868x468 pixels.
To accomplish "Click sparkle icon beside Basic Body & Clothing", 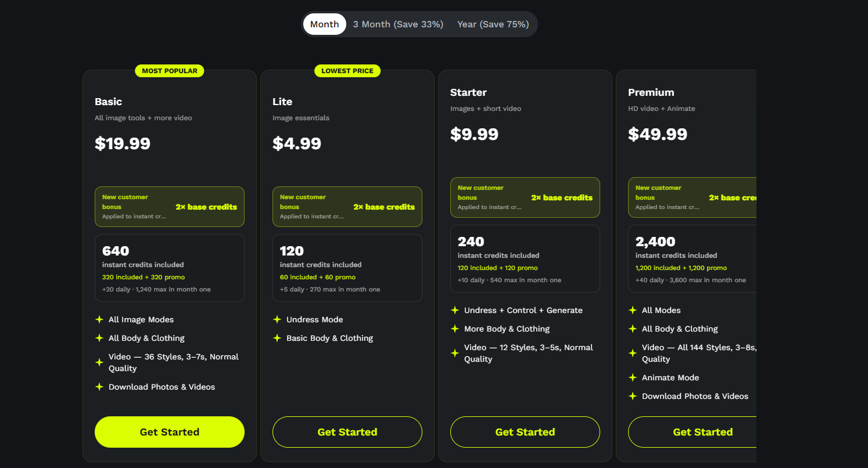I will (x=277, y=338).
